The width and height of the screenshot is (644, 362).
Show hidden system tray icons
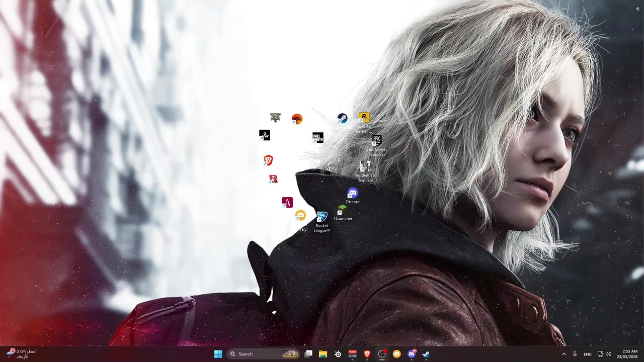point(563,354)
